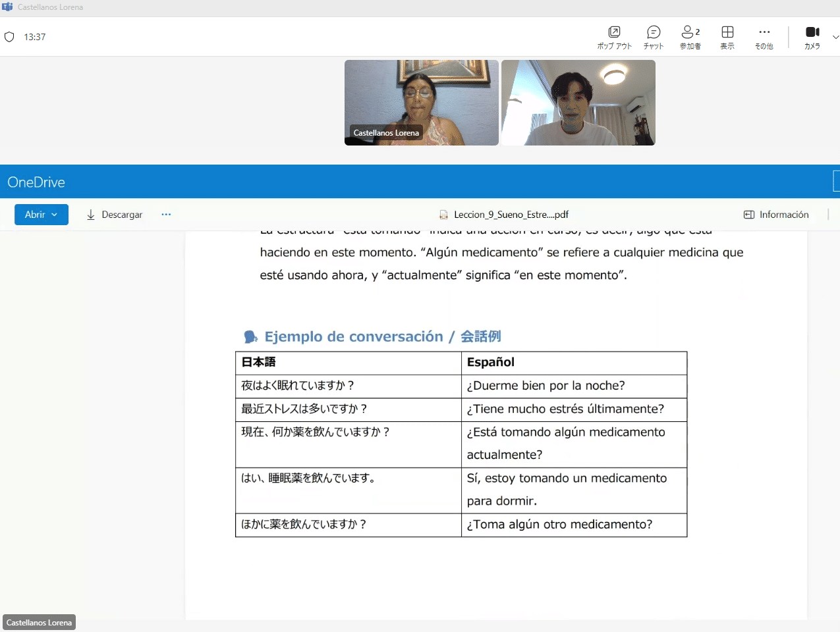Open the OneDrive toolbar ellipsis menu

pyautogui.click(x=166, y=215)
